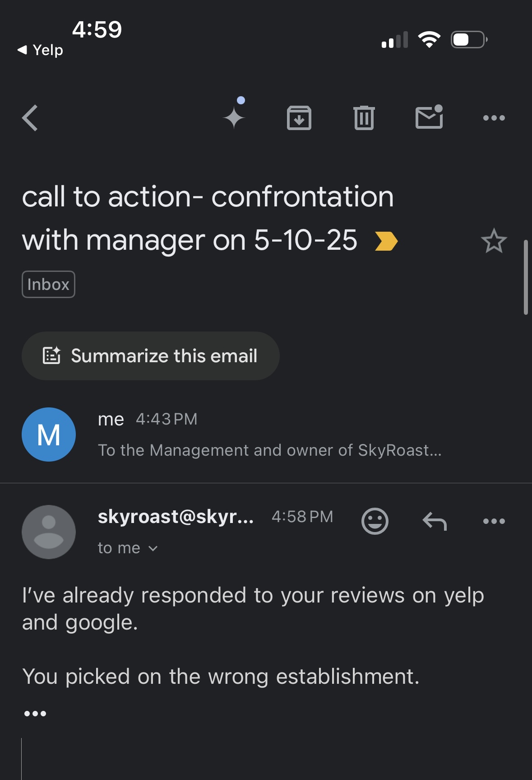Open more options for skyroast message
The height and width of the screenshot is (780, 532).
click(494, 521)
